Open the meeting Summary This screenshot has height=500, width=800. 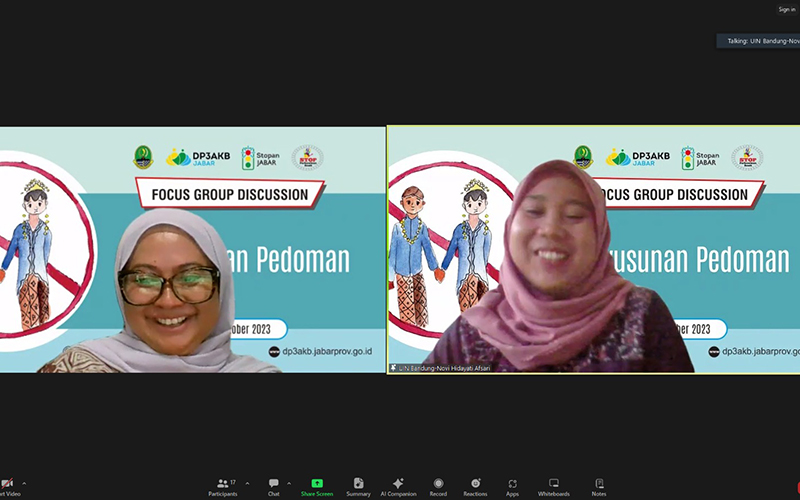(358, 485)
